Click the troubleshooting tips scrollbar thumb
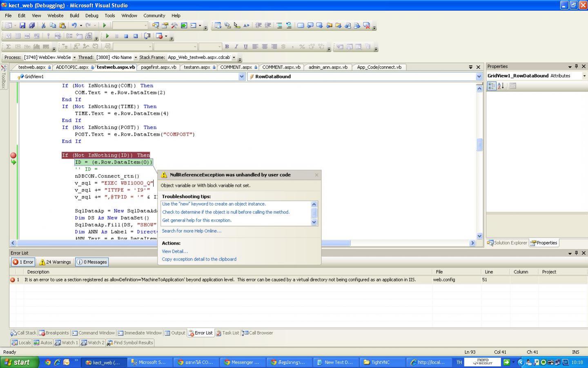Viewport: 588px width, 368px height. point(314,213)
